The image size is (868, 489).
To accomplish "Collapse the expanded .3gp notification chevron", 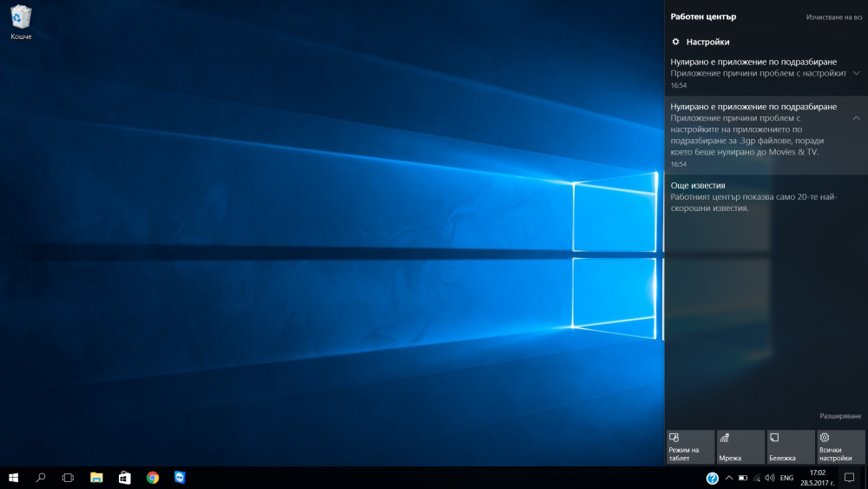I will tap(857, 118).
